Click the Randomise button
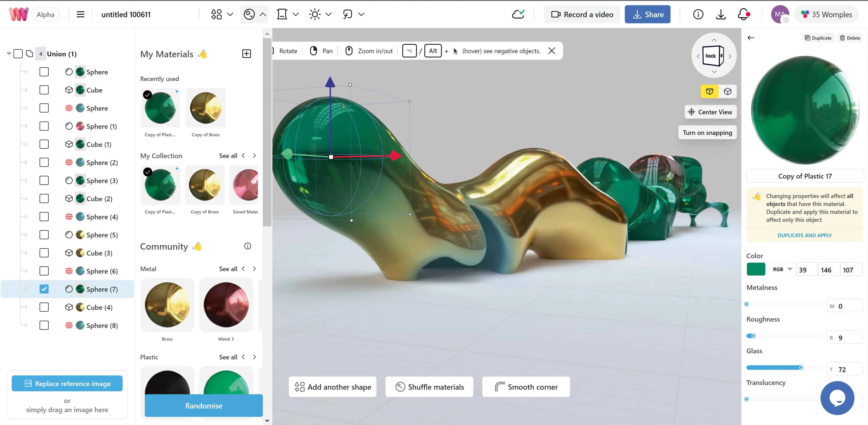 (x=204, y=406)
